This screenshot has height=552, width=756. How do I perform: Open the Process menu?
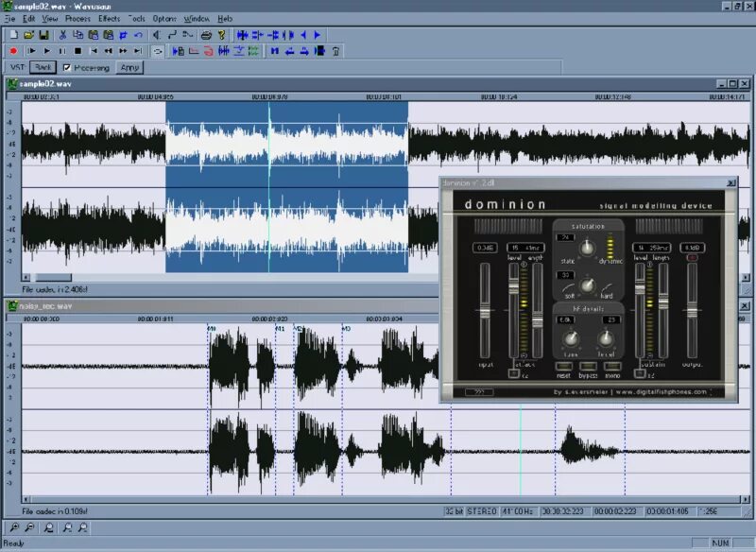pyautogui.click(x=77, y=18)
